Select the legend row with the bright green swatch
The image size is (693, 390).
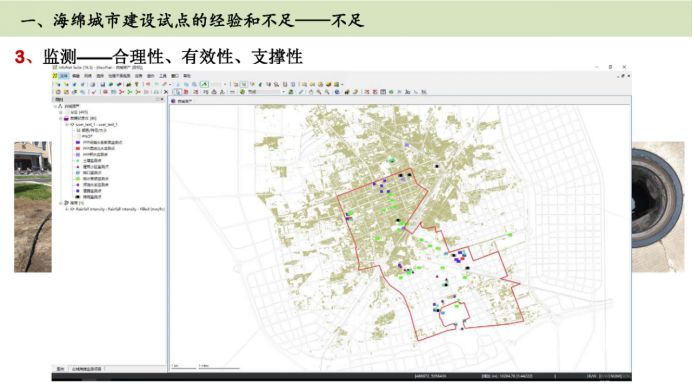(92, 179)
